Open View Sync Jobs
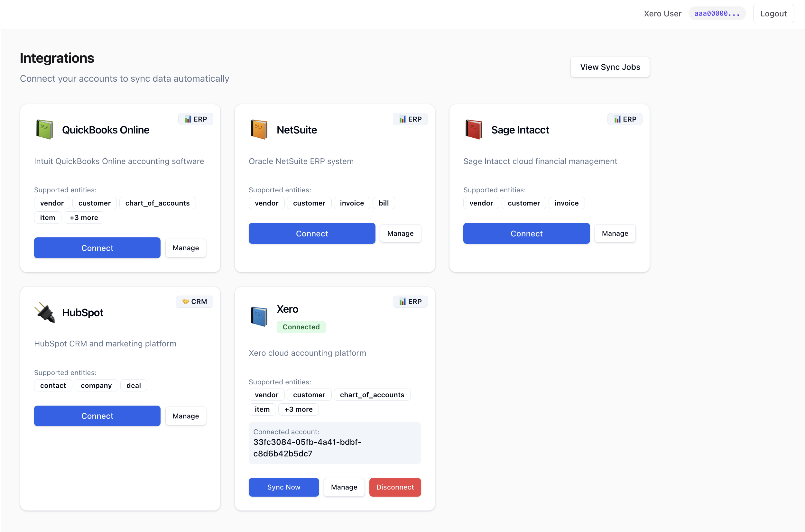805x532 pixels. (610, 67)
